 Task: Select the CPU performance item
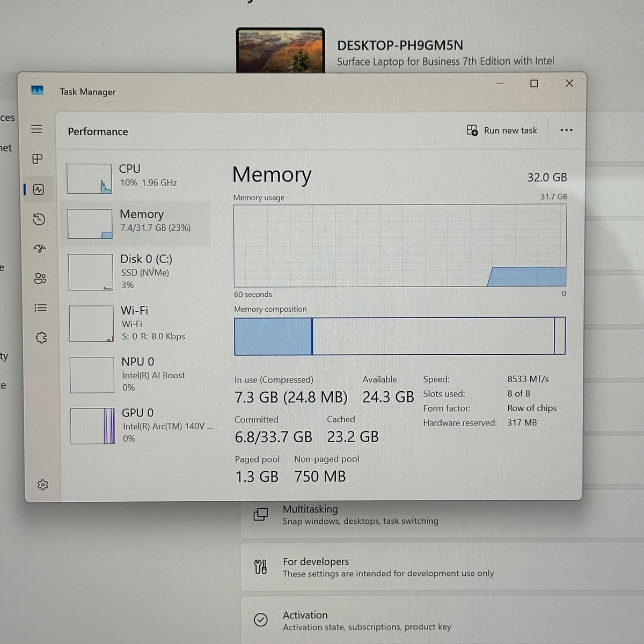(x=137, y=178)
